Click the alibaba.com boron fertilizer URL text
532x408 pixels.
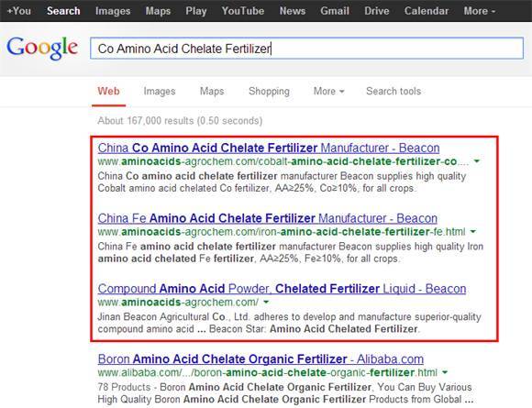click(x=267, y=373)
